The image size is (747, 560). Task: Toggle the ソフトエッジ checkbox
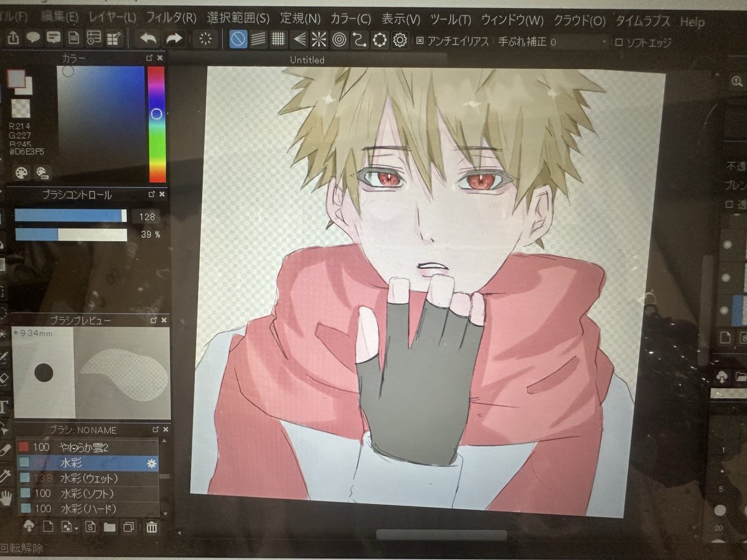618,43
